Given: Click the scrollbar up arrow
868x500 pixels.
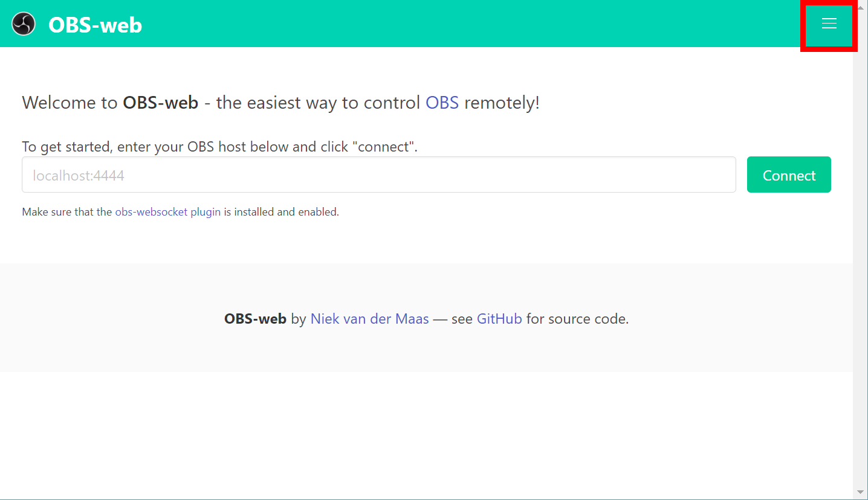Looking at the screenshot, I should coord(860,5).
